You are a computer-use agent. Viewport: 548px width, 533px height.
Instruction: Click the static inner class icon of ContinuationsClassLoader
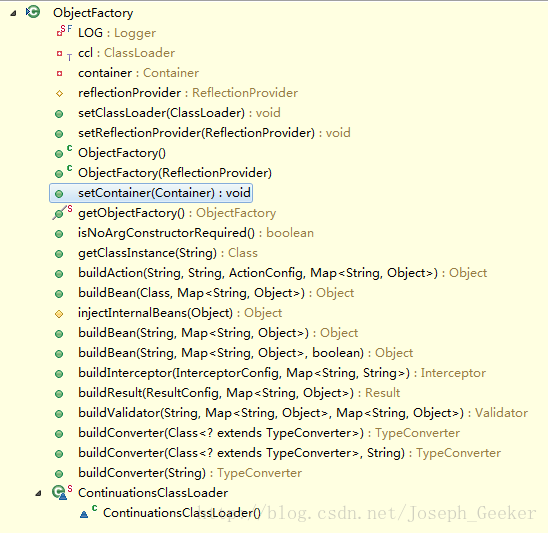[x=62, y=492]
